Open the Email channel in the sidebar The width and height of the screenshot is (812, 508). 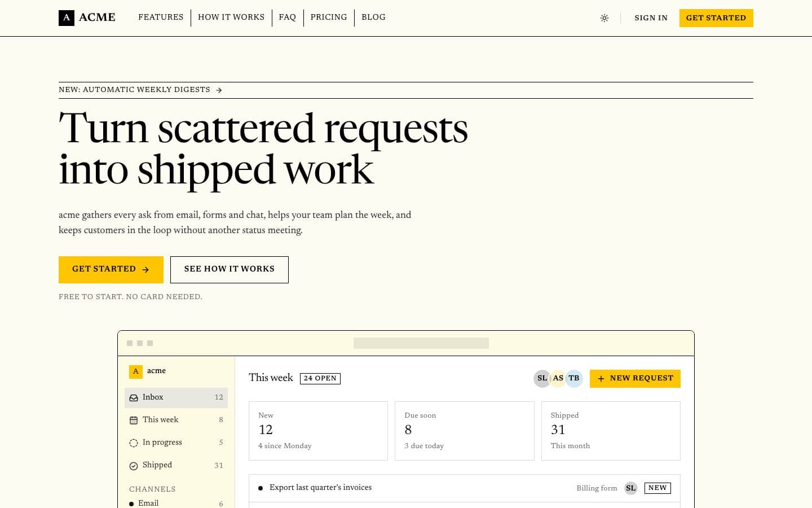[176, 503]
